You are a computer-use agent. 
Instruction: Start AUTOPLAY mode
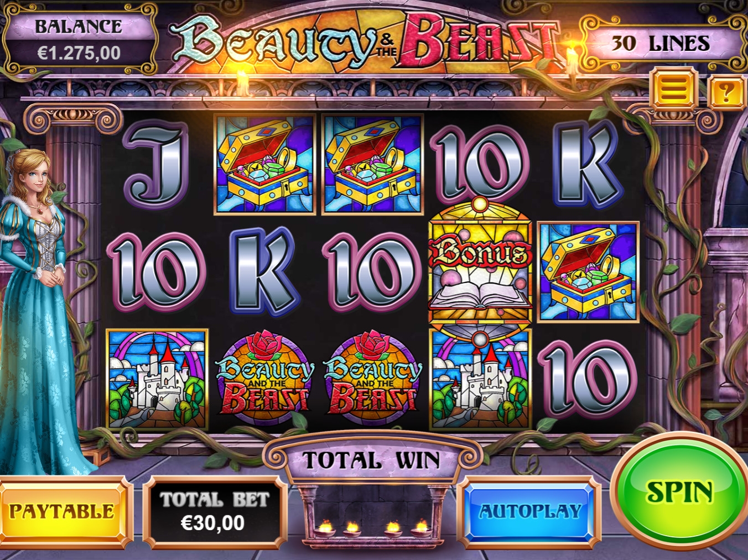[529, 511]
